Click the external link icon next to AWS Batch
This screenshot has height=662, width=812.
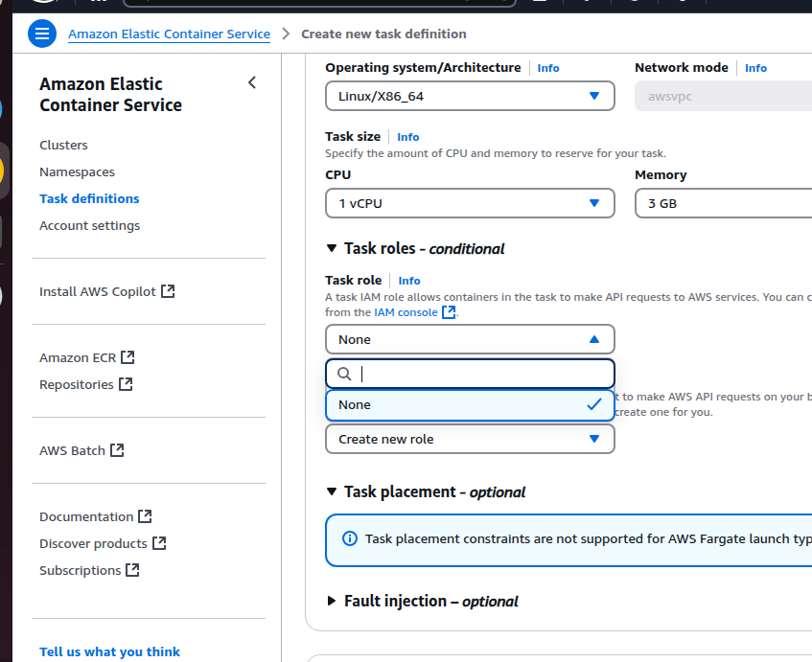tap(117, 451)
